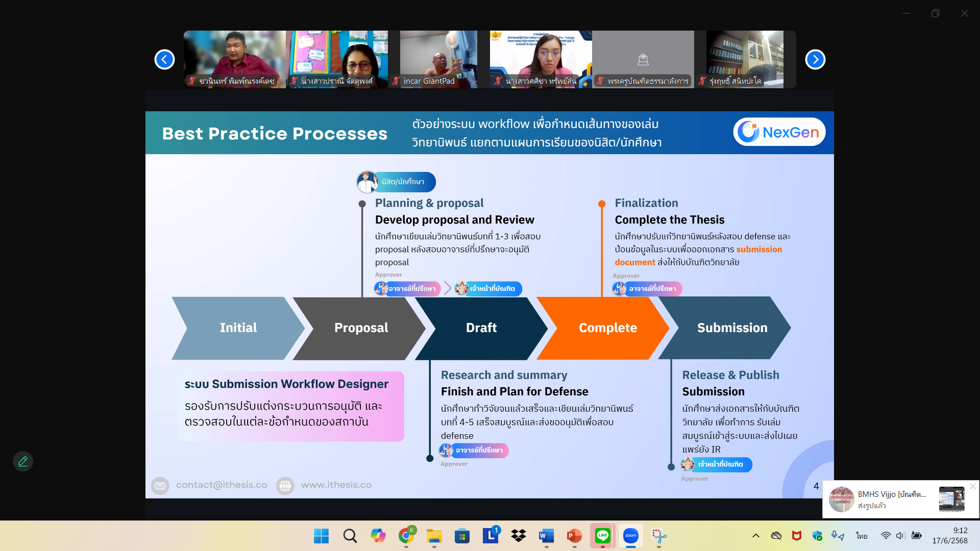This screenshot has height=551, width=980.
Task: Click the notification image preview thumbnail
Action: (x=951, y=499)
